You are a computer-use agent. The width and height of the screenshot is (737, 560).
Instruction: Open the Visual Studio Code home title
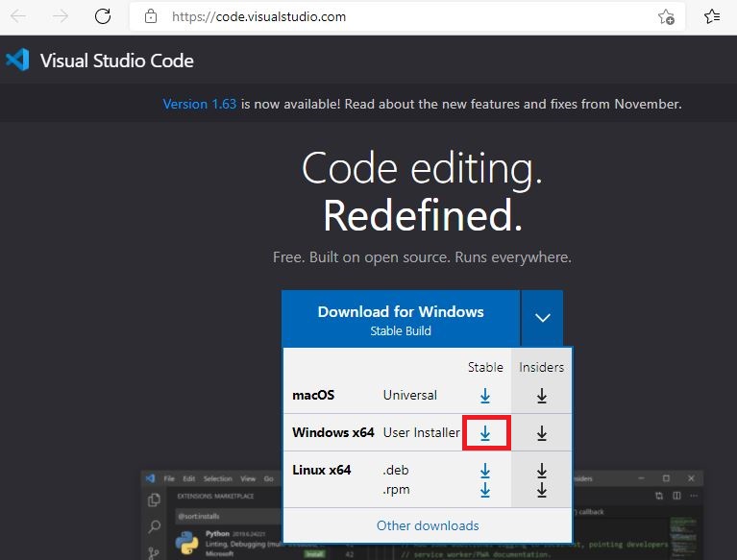pyautogui.click(x=116, y=61)
